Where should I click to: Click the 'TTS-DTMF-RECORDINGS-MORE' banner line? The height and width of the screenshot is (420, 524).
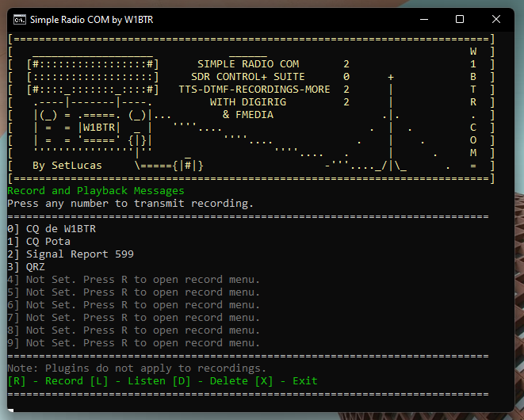pos(254,90)
